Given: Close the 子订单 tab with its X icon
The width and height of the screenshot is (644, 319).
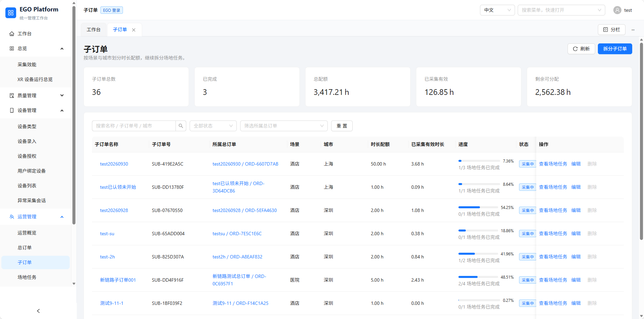Looking at the screenshot, I should coord(134,30).
